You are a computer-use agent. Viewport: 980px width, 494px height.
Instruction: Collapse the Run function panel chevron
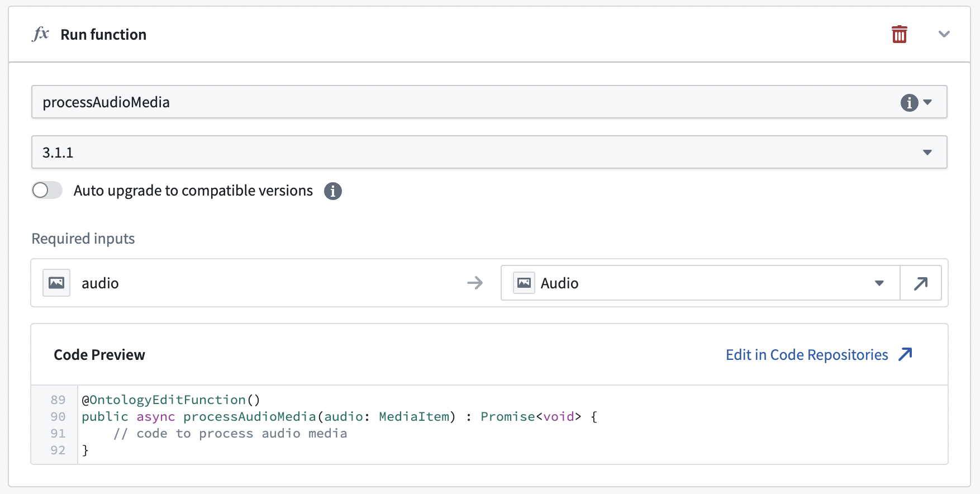pyautogui.click(x=944, y=34)
